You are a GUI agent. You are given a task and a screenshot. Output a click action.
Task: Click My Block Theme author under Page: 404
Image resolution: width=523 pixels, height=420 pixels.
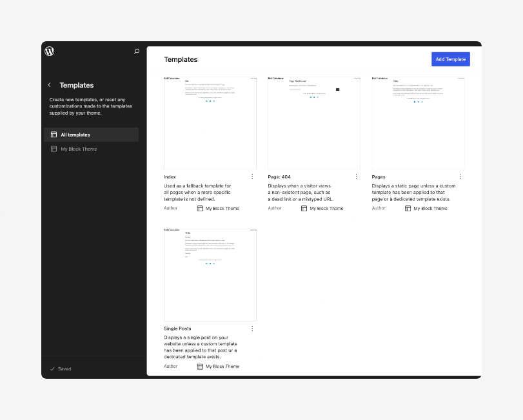326,209
